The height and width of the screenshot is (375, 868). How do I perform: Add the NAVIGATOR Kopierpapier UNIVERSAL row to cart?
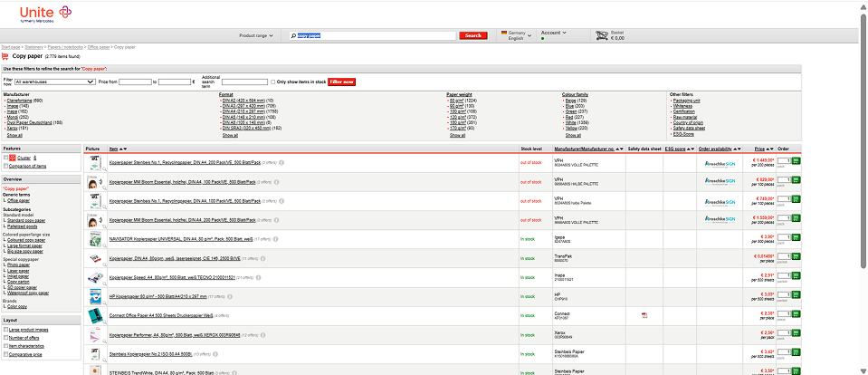(796, 237)
